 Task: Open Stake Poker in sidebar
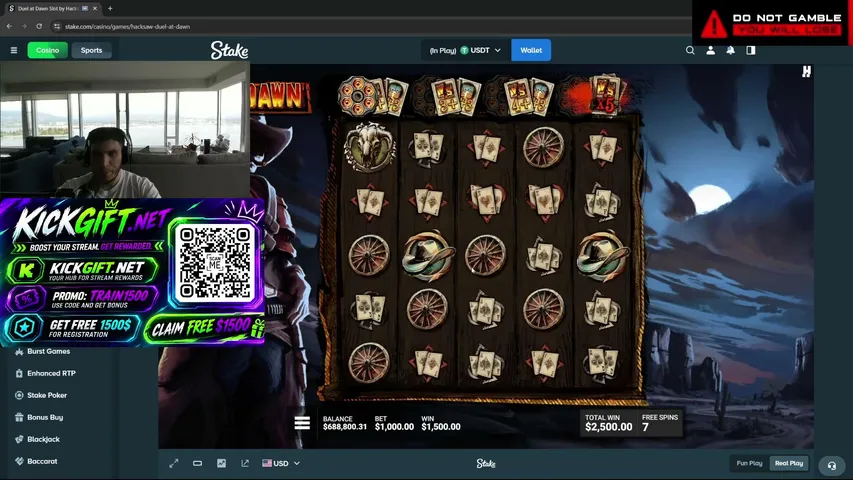coord(47,395)
